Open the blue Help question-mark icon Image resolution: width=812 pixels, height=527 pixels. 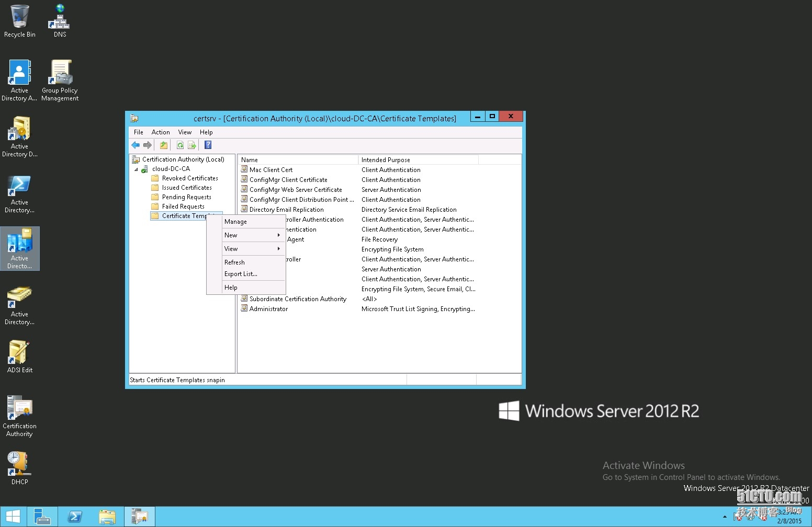click(208, 145)
